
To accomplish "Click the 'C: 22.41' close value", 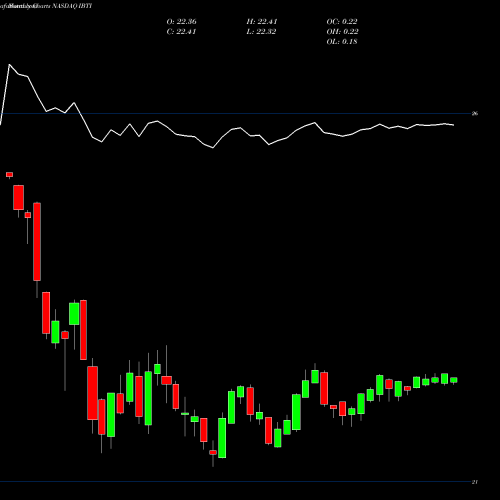I will point(181,32).
